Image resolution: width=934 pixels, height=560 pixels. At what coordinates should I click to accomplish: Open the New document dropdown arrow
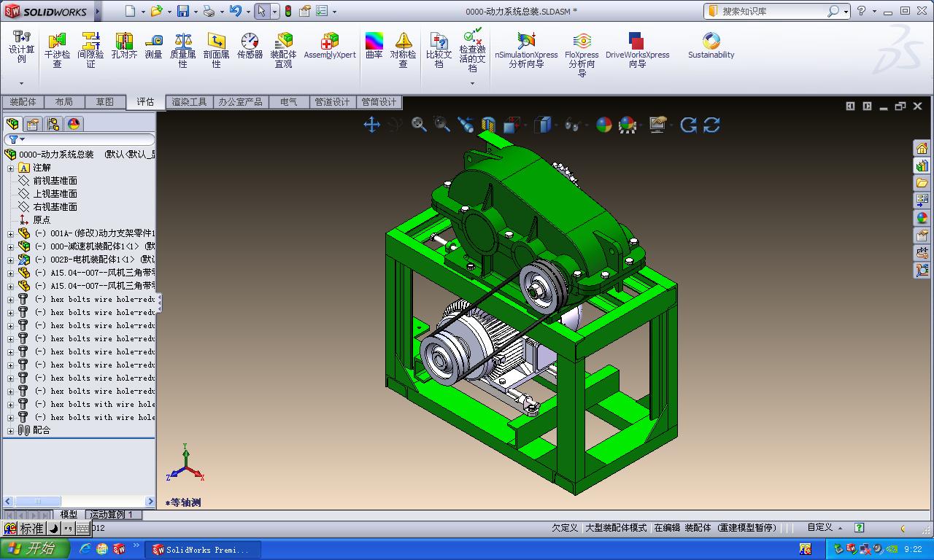(142, 12)
